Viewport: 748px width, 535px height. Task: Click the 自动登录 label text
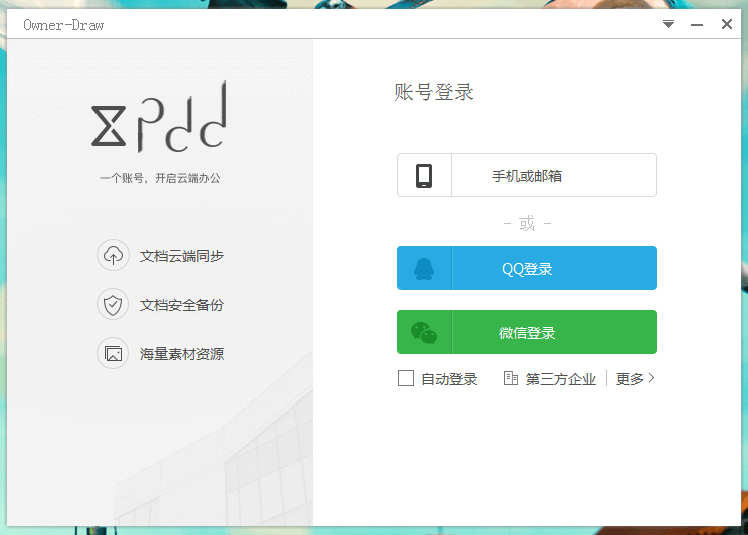449,379
